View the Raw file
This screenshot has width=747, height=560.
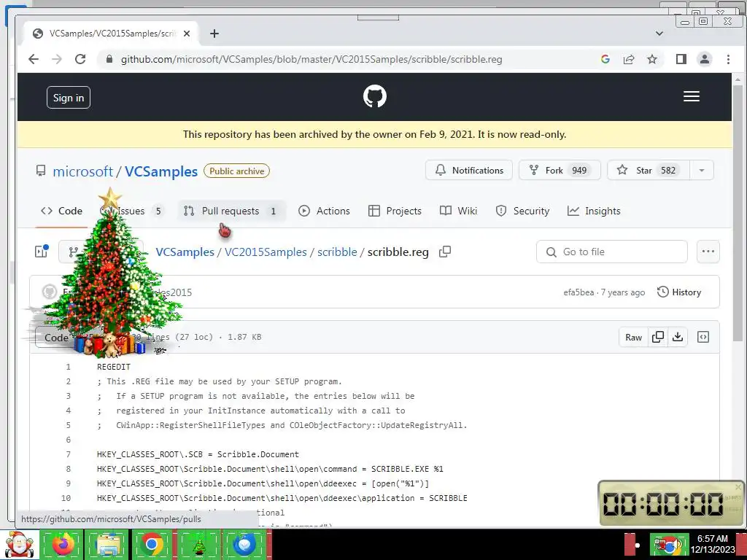click(633, 337)
